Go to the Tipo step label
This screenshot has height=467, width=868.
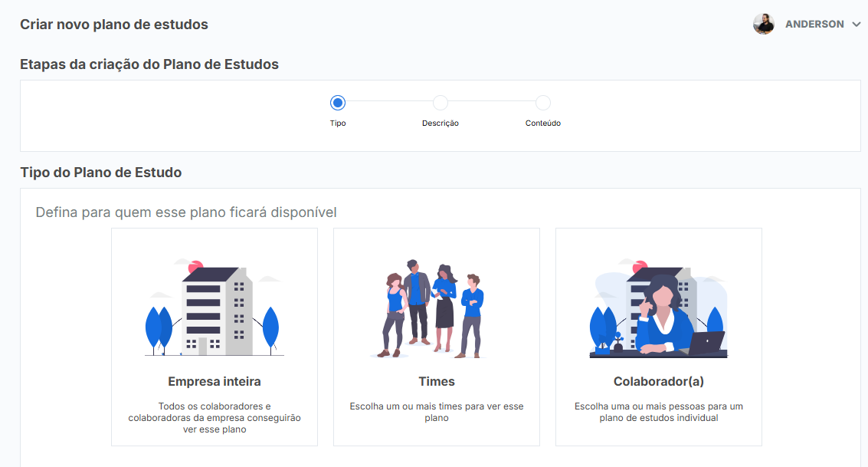click(338, 123)
